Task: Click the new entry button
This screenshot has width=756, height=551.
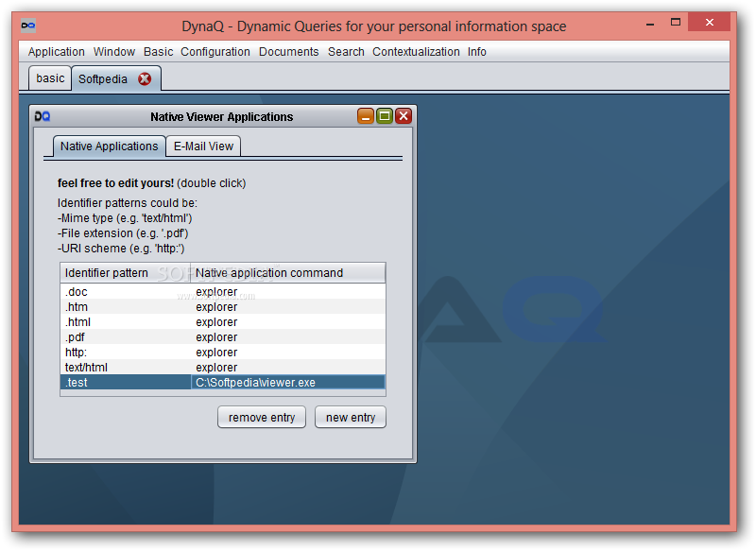Action: point(351,418)
